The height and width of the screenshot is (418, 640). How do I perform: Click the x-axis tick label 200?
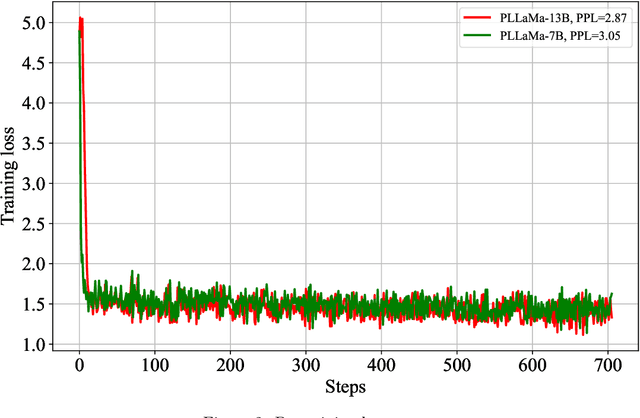tap(231, 364)
